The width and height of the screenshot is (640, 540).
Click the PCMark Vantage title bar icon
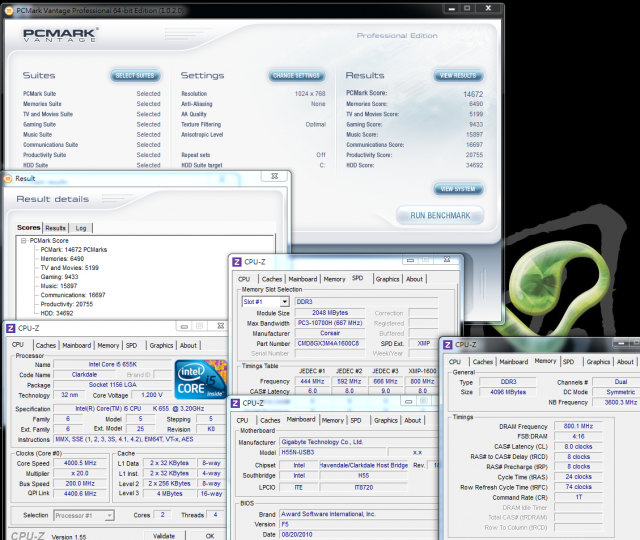9,11
